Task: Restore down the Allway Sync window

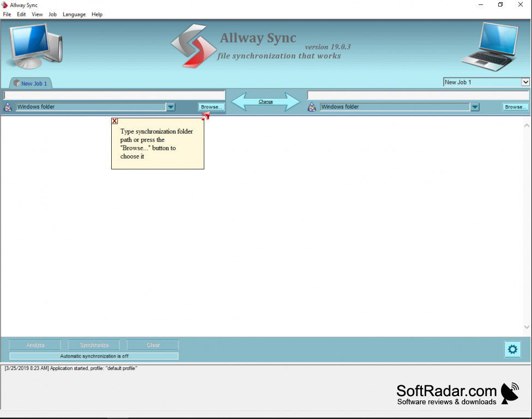Action: pyautogui.click(x=500, y=5)
